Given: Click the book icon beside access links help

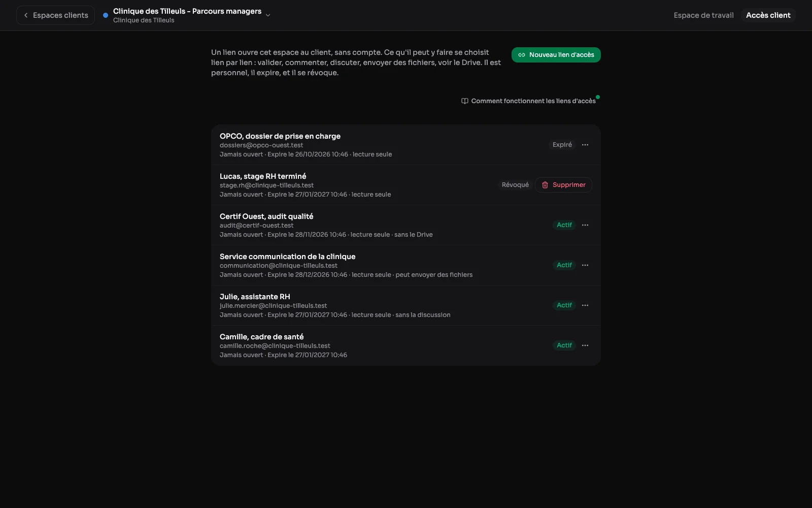Looking at the screenshot, I should (x=464, y=101).
